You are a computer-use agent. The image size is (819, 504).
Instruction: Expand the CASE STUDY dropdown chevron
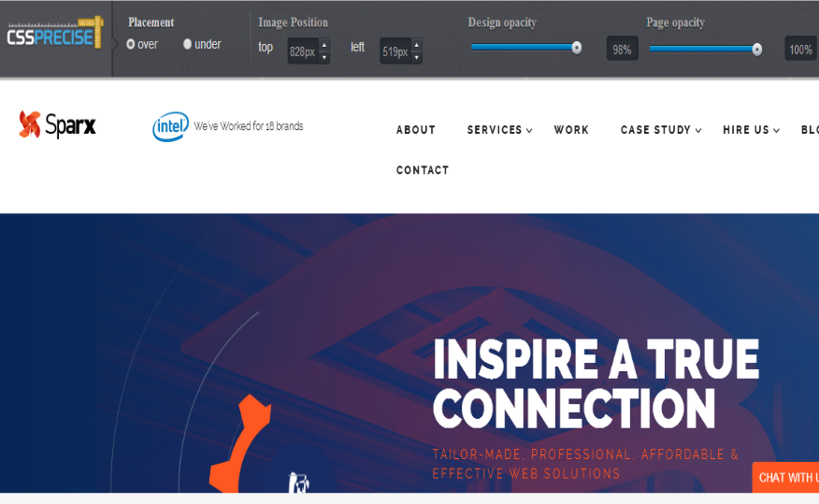(x=698, y=131)
